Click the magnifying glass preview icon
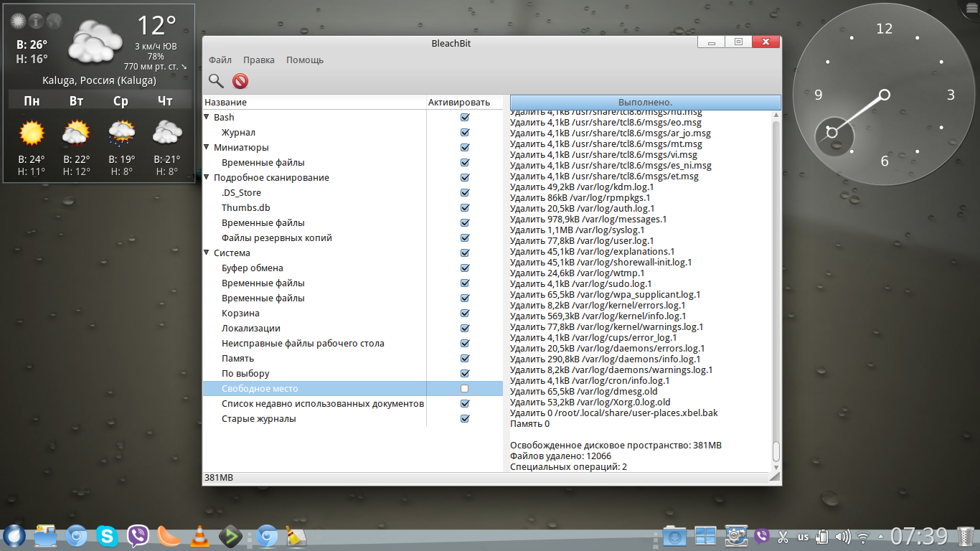 pos(216,81)
